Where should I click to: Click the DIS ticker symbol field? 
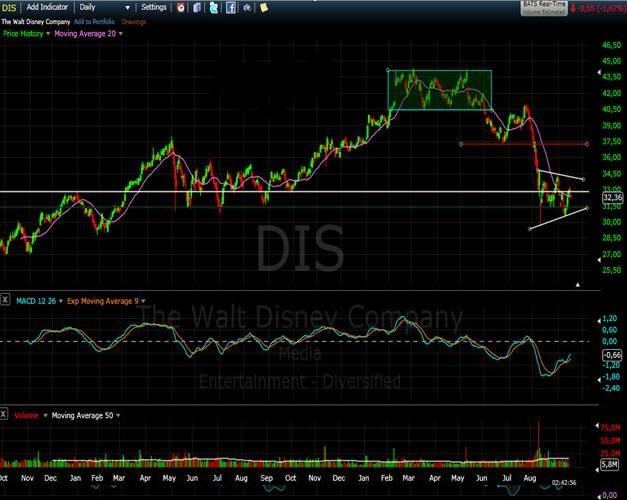pyautogui.click(x=10, y=7)
